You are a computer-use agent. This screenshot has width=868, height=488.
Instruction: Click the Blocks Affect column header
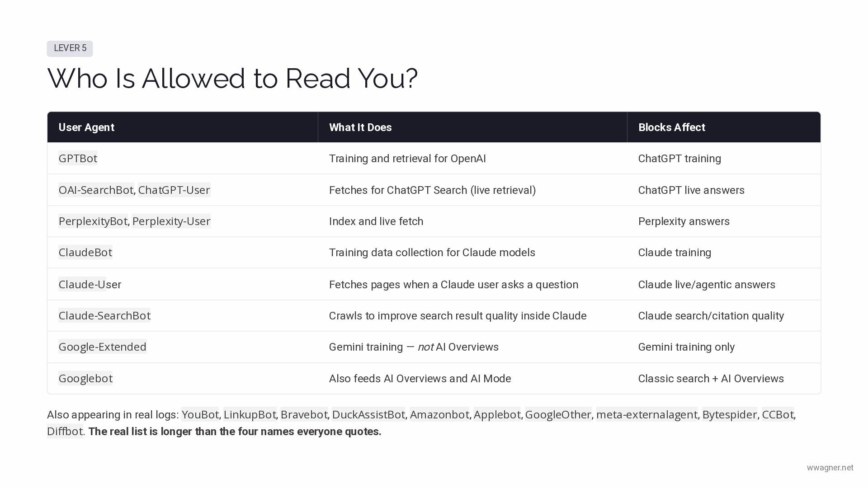tap(671, 127)
